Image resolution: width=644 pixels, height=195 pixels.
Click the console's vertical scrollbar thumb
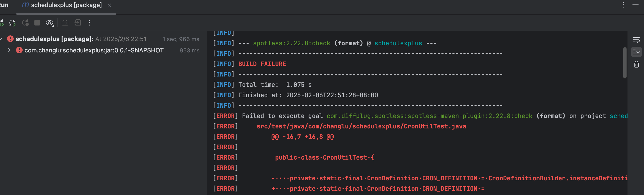[x=624, y=63]
